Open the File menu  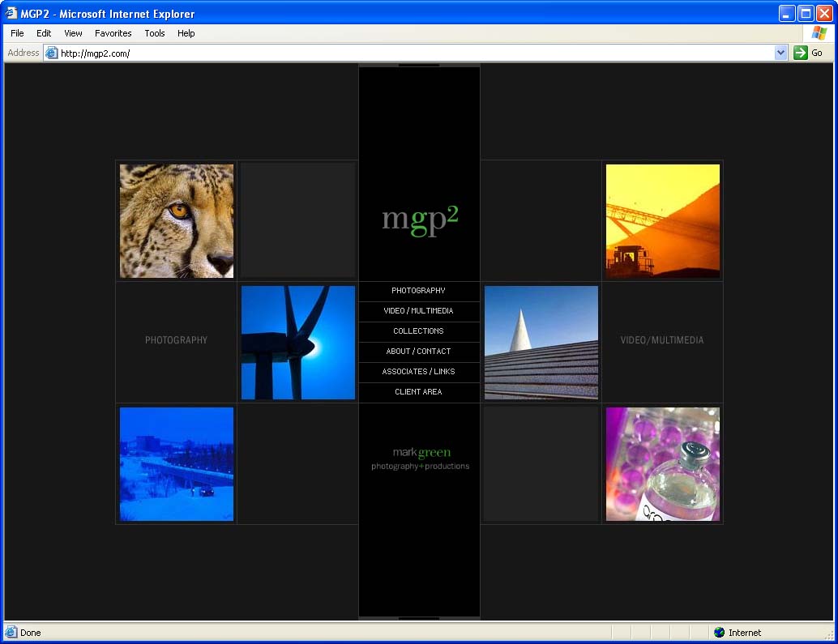(x=17, y=33)
